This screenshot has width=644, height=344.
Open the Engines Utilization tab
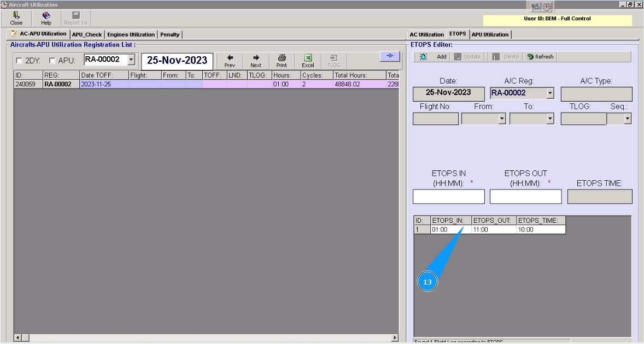coord(131,34)
